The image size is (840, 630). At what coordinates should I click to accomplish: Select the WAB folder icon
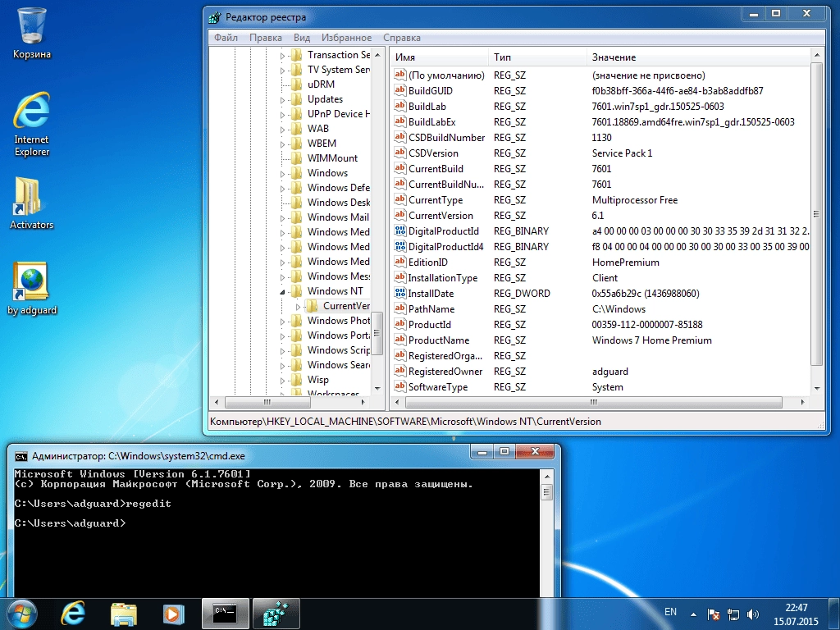[296, 129]
